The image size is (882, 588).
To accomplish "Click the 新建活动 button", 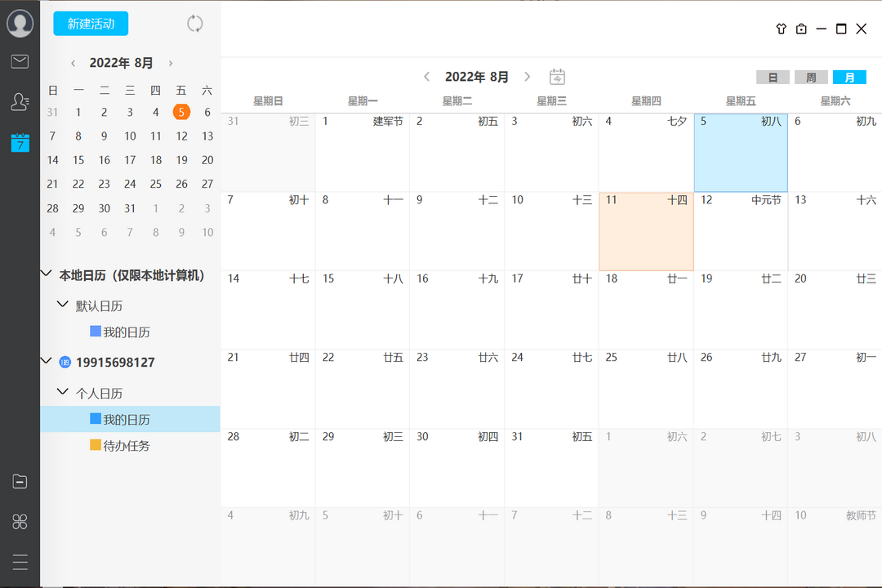I will (91, 24).
